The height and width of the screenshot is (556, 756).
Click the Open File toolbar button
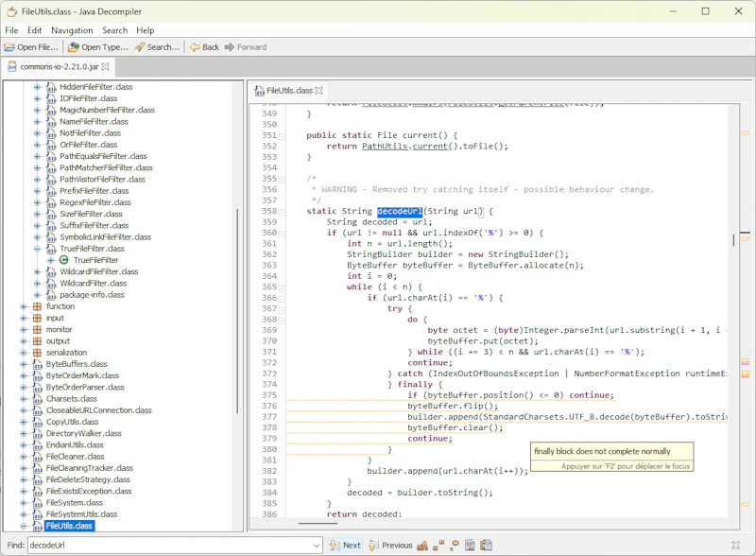31,47
